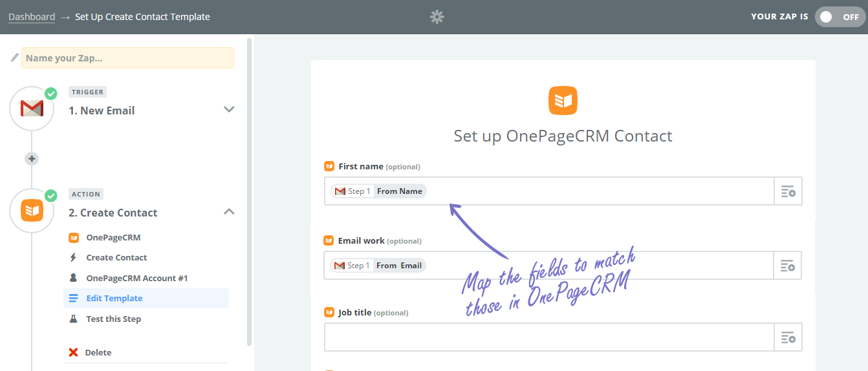Click the pencil icon beside Zap name
This screenshot has height=371, width=868.
pyautogui.click(x=14, y=58)
